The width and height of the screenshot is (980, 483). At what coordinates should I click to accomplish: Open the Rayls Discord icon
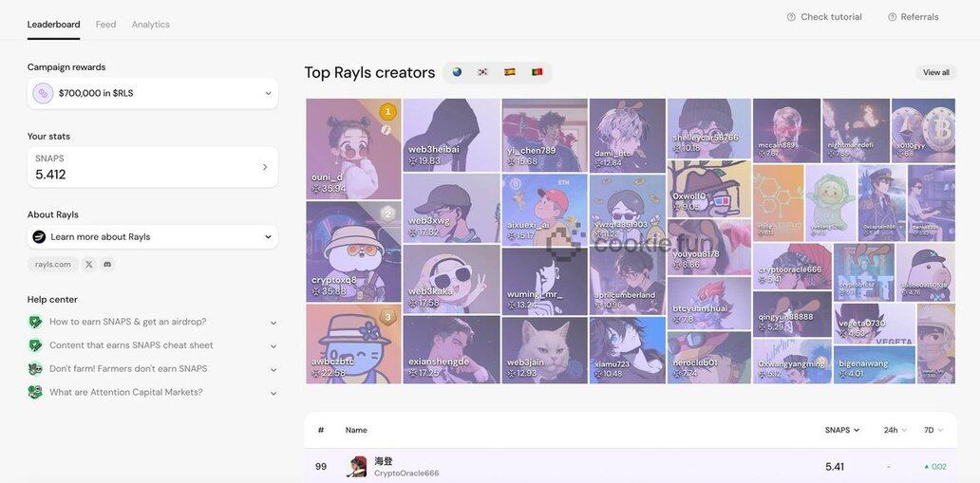(x=107, y=265)
